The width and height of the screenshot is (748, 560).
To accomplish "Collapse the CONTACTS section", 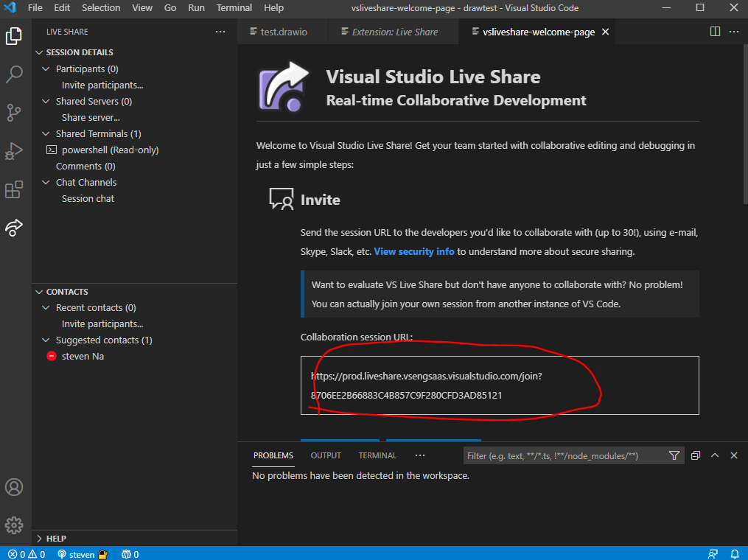I will coord(39,292).
